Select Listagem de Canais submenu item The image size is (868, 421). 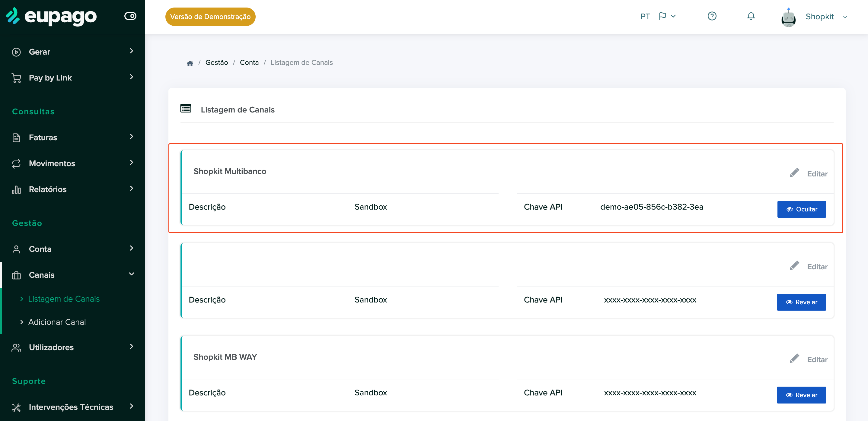point(64,299)
